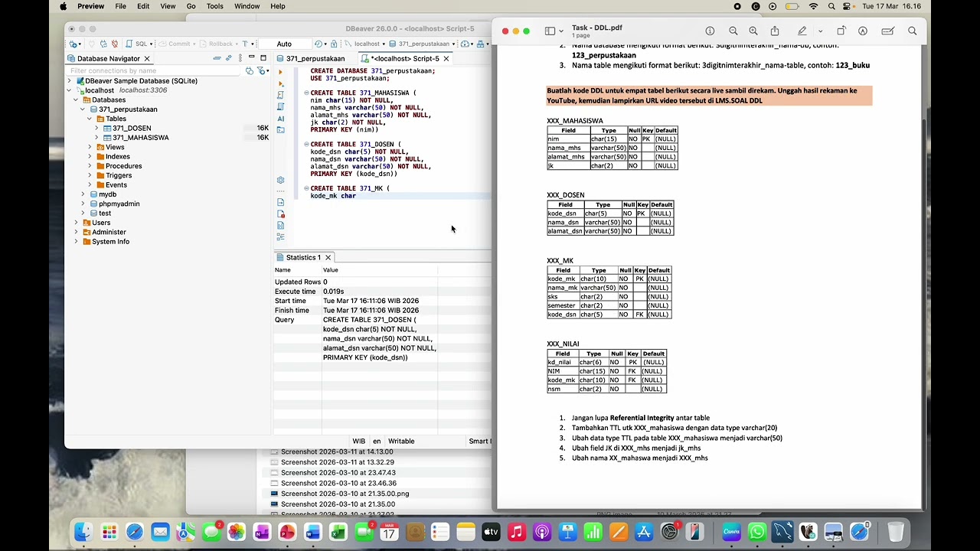Select the phpmyadmin database in tree
Screen dimensions: 980x551
[119, 204]
